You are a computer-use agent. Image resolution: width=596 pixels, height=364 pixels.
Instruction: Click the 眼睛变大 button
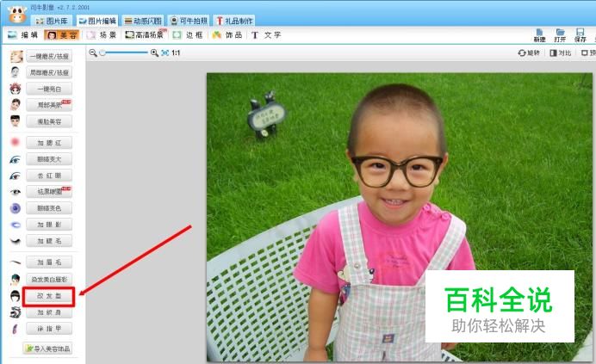pyautogui.click(x=49, y=159)
